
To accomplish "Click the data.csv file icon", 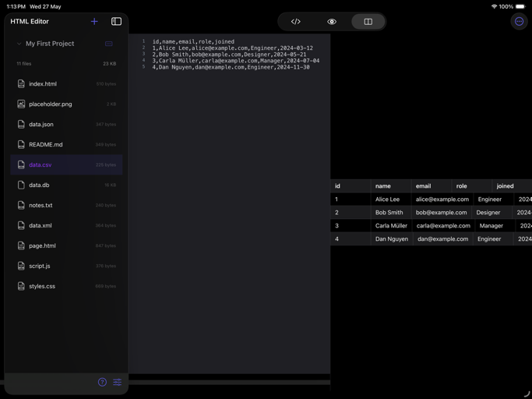I will pyautogui.click(x=21, y=164).
